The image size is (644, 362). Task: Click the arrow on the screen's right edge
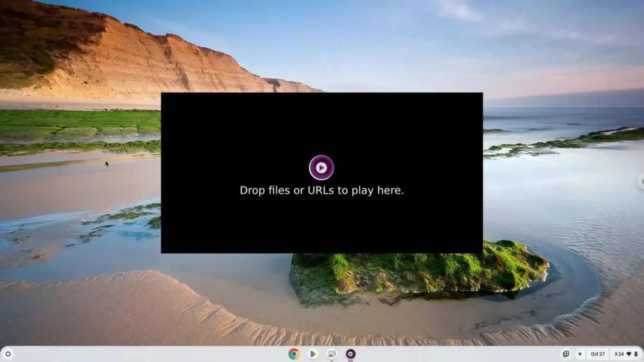641,181
